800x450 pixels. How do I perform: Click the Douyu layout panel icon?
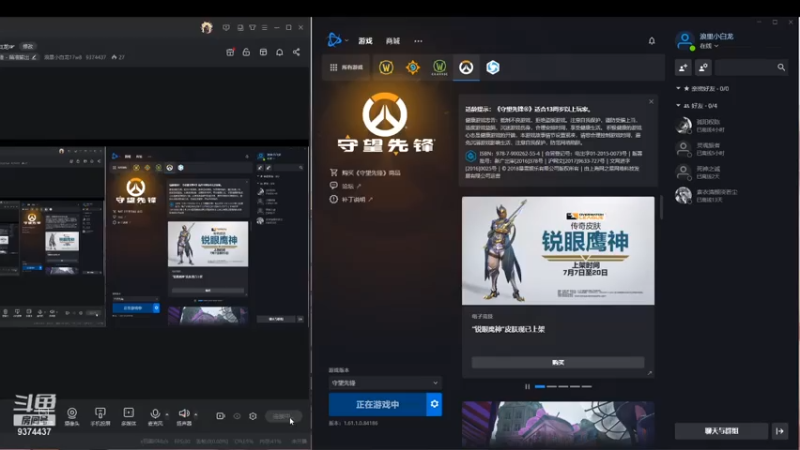pyautogui.click(x=263, y=52)
